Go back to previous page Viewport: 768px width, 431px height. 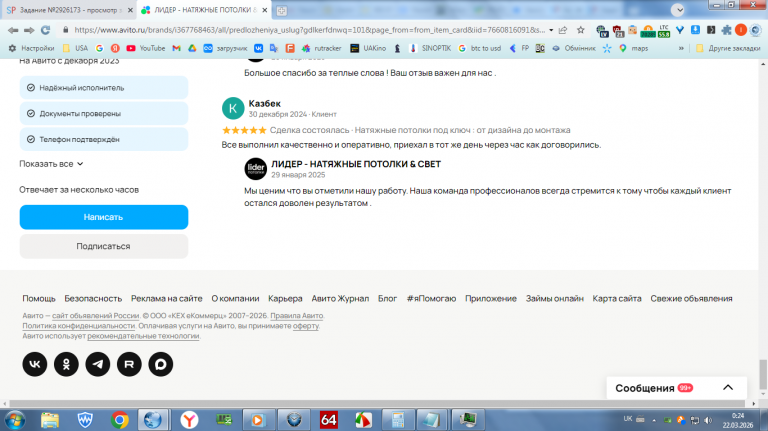13,30
